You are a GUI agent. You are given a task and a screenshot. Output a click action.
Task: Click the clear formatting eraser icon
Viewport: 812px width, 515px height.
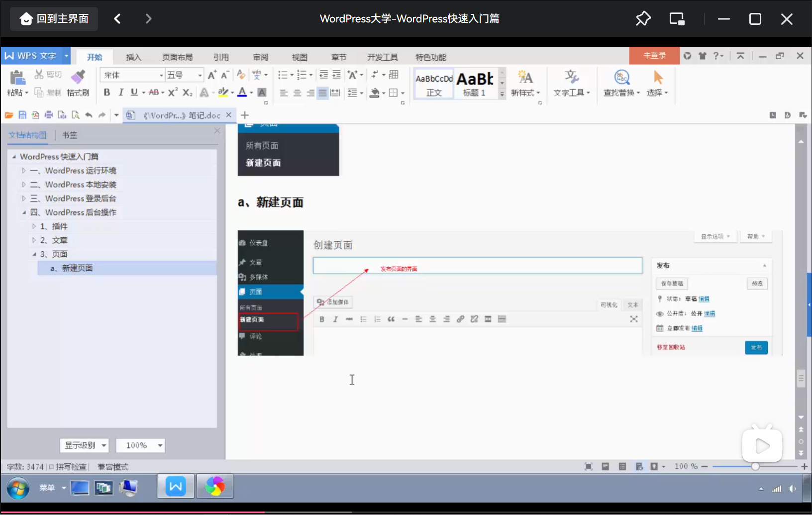click(x=241, y=75)
